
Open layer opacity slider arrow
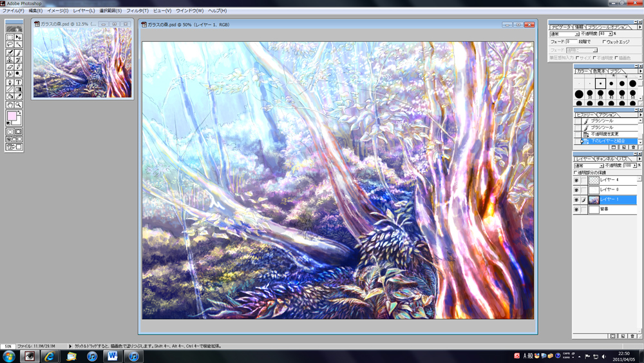[634, 165]
